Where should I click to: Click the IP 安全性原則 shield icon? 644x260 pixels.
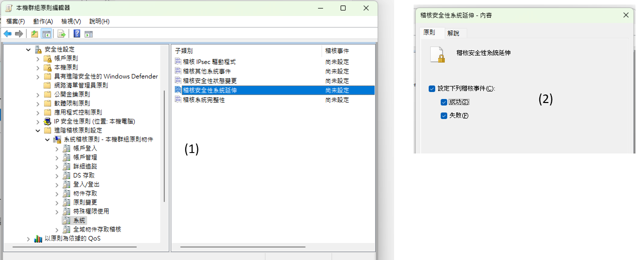pos(48,121)
